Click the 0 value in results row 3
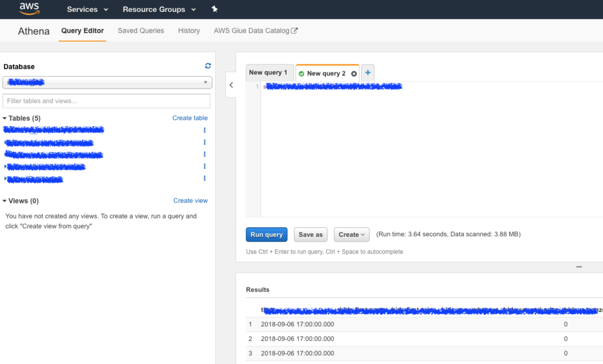 pos(566,353)
